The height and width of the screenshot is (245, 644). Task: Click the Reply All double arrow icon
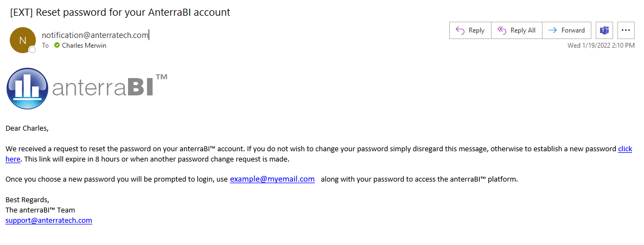502,30
